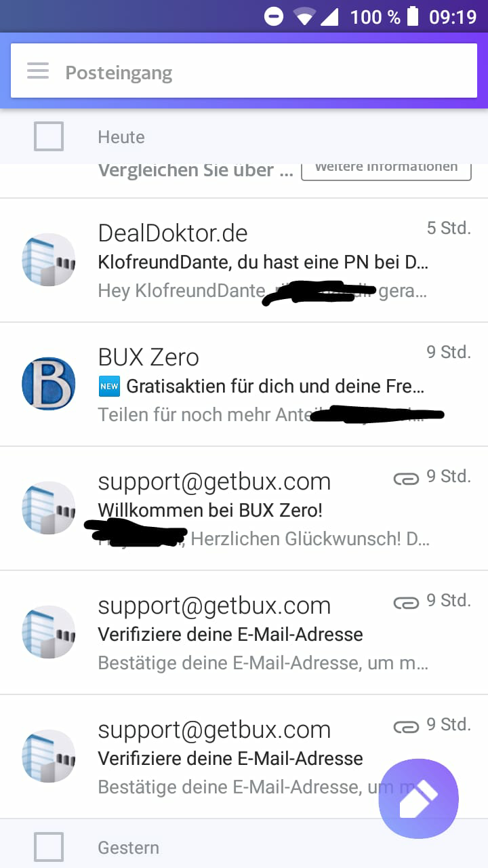
Task: Open the DealDoktor.de PN email
Action: pos(244,260)
